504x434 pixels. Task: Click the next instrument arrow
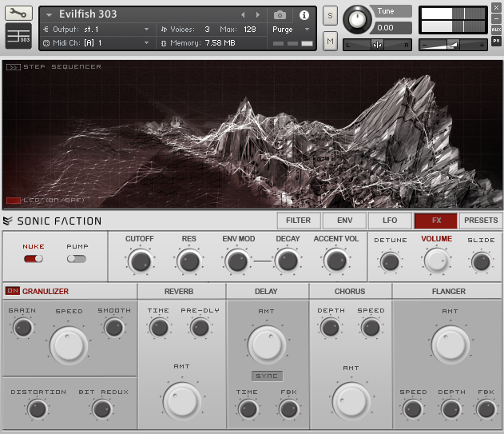(257, 15)
